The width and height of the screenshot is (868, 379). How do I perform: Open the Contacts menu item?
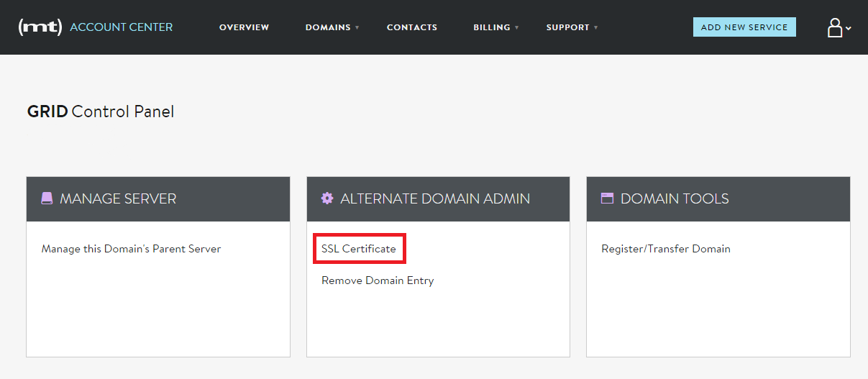(411, 27)
